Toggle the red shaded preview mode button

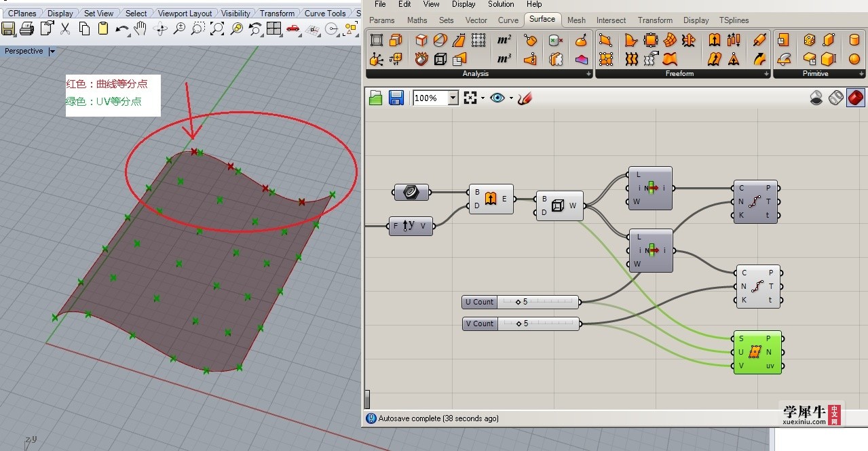[856, 98]
